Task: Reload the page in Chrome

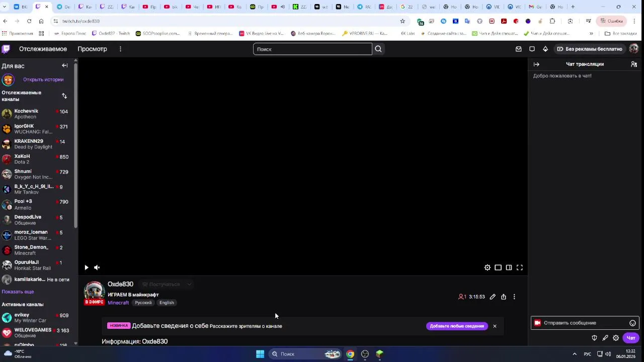Action: pos(29,21)
